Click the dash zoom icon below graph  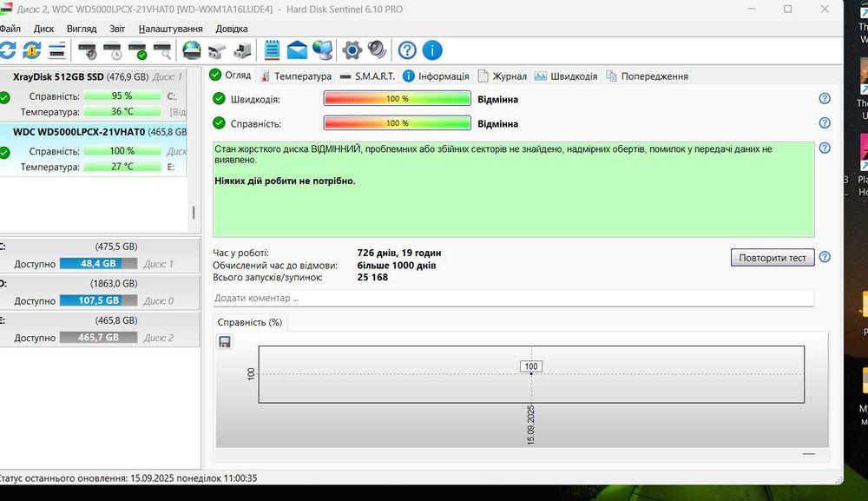coord(809,454)
